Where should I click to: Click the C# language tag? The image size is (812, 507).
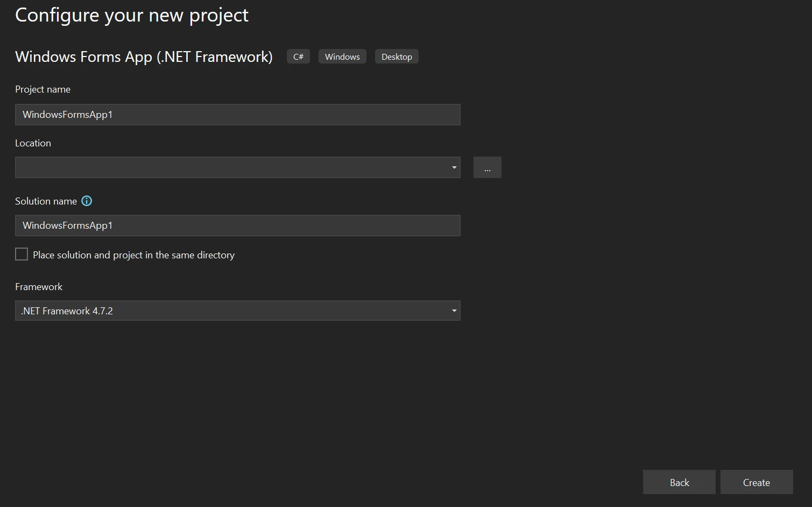(298, 57)
